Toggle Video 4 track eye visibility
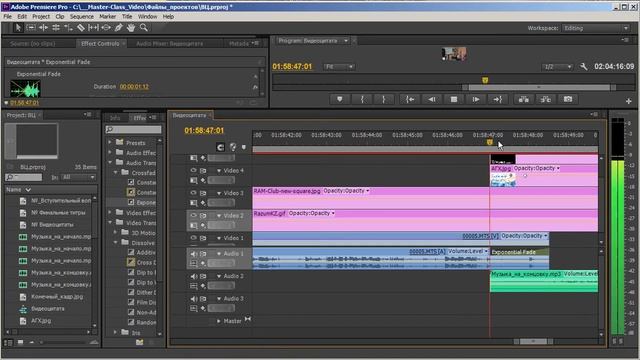Viewport: 640px width, 360px height. (x=193, y=170)
